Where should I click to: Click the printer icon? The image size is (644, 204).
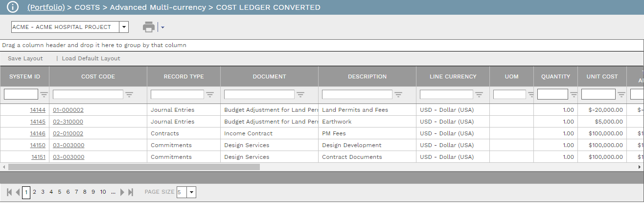pyautogui.click(x=149, y=27)
